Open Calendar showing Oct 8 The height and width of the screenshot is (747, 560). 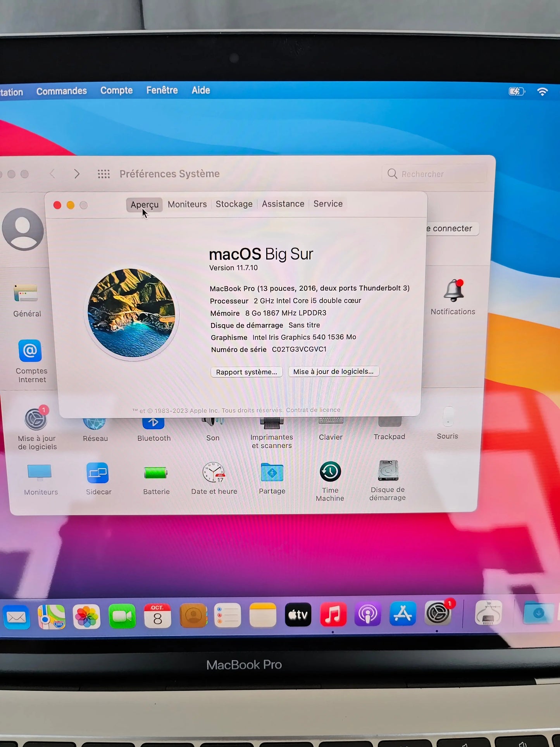coord(157,616)
